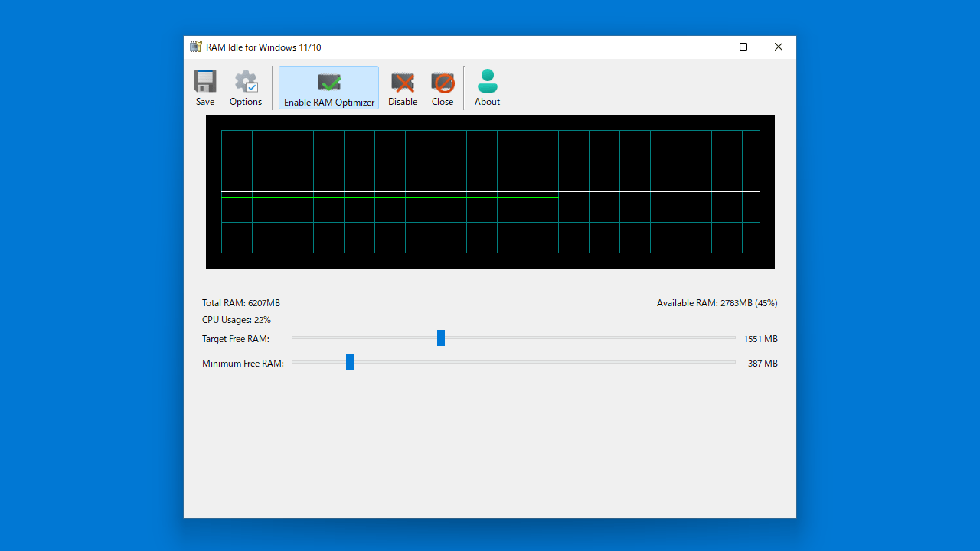980x551 pixels.
Task: Click the Available RAM: 2783MB (45%) text
Action: click(x=717, y=303)
